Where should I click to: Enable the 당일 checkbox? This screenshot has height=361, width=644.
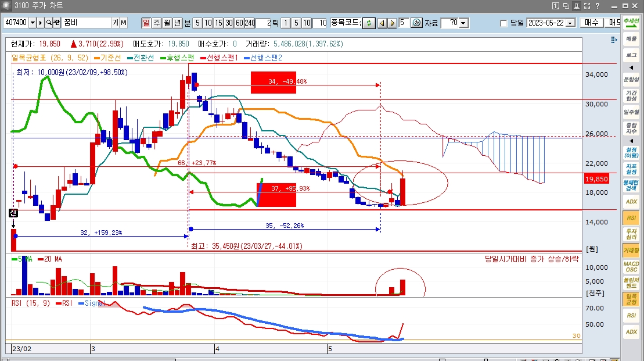[503, 23]
